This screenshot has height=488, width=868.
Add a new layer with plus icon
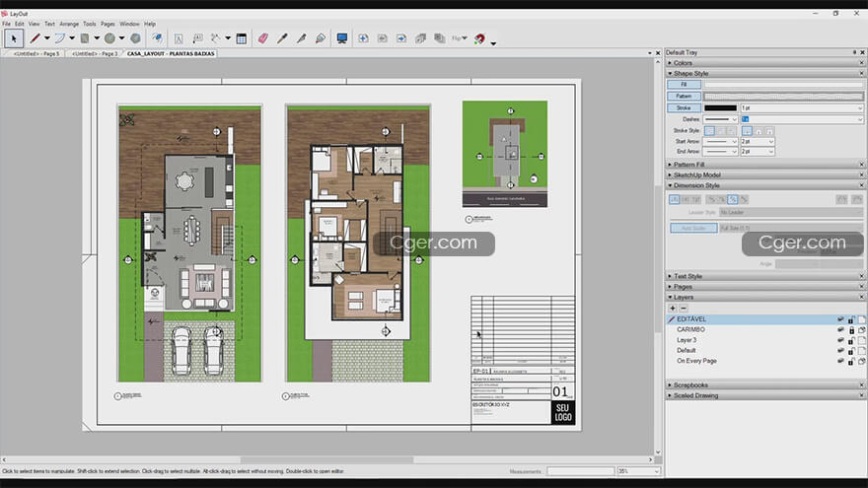673,309
